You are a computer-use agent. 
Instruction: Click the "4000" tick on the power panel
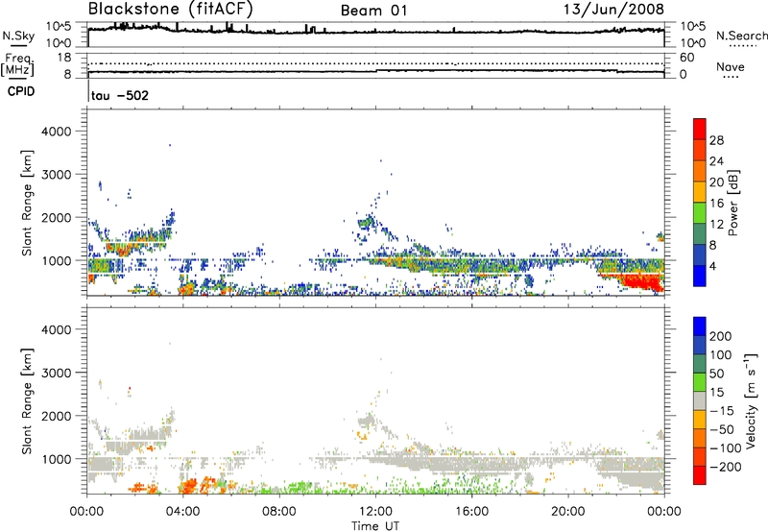pyautogui.click(x=57, y=132)
